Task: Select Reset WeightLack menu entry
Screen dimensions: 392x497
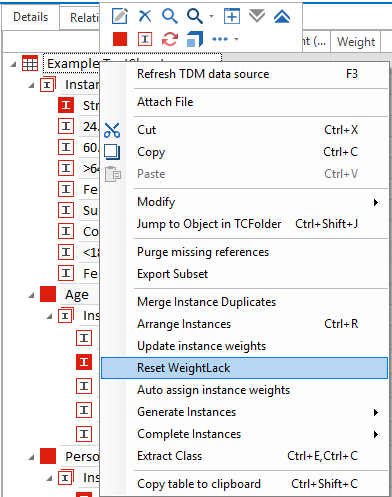Action: click(x=245, y=368)
